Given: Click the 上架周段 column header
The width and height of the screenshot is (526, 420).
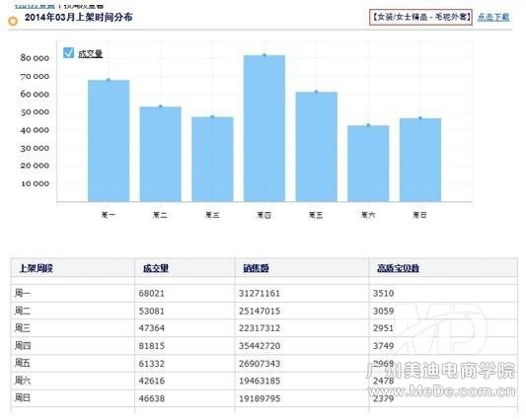Looking at the screenshot, I should pos(36,268).
